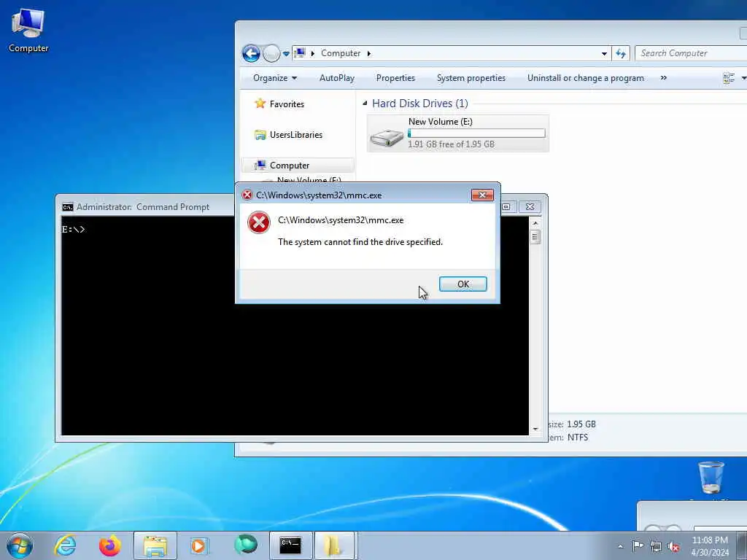Open the recent pages dropdown arrow in Explorer
Viewport: 747px width, 560px height.
click(286, 54)
